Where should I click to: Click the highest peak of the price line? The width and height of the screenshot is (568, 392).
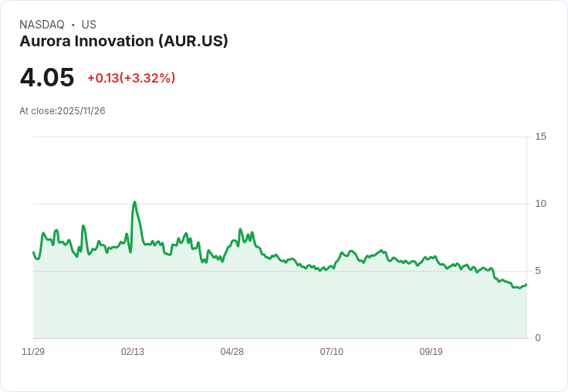[135, 202]
